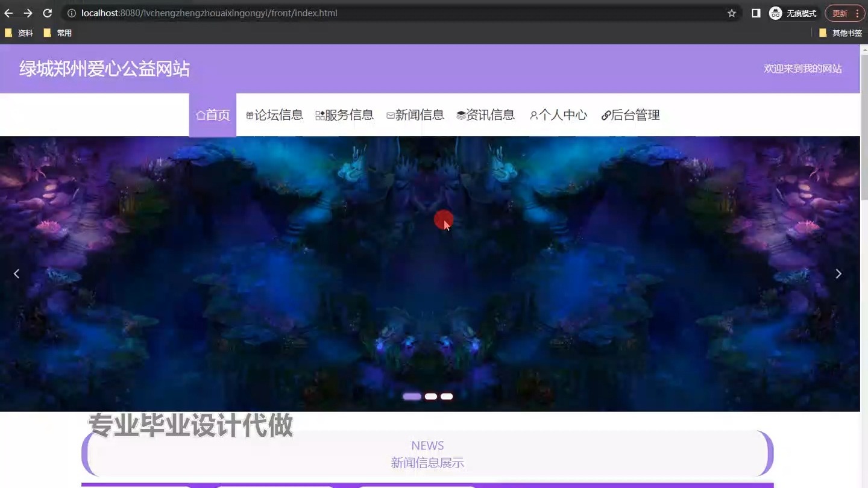
Task: Click the chain-link icon beside 后台管理
Action: [x=606, y=116]
